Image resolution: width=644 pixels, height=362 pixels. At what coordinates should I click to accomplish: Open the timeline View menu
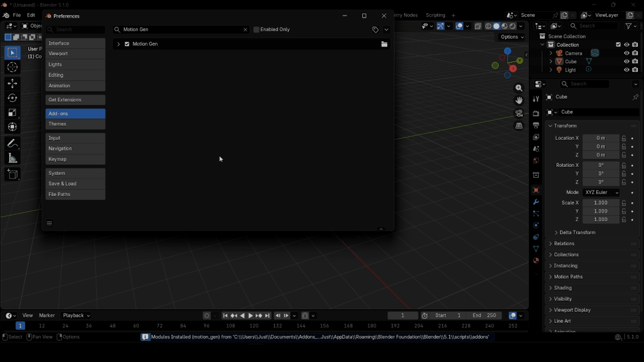click(x=28, y=315)
